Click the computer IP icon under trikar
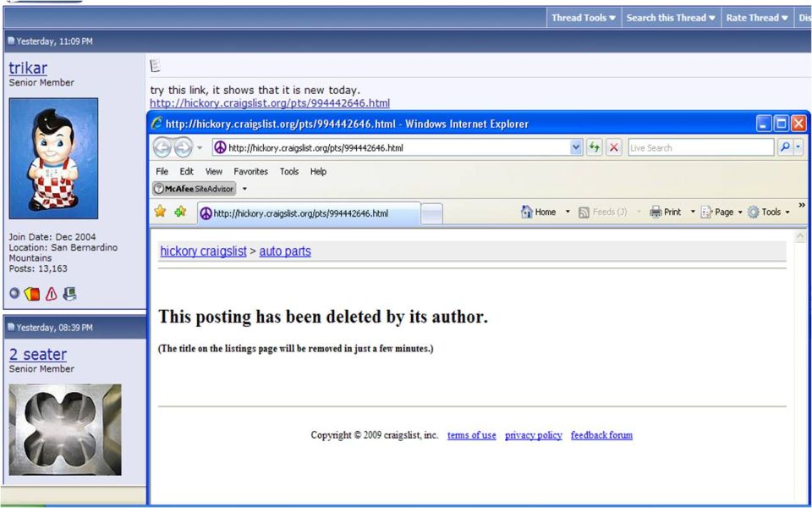The height and width of the screenshot is (508, 812). 69,294
